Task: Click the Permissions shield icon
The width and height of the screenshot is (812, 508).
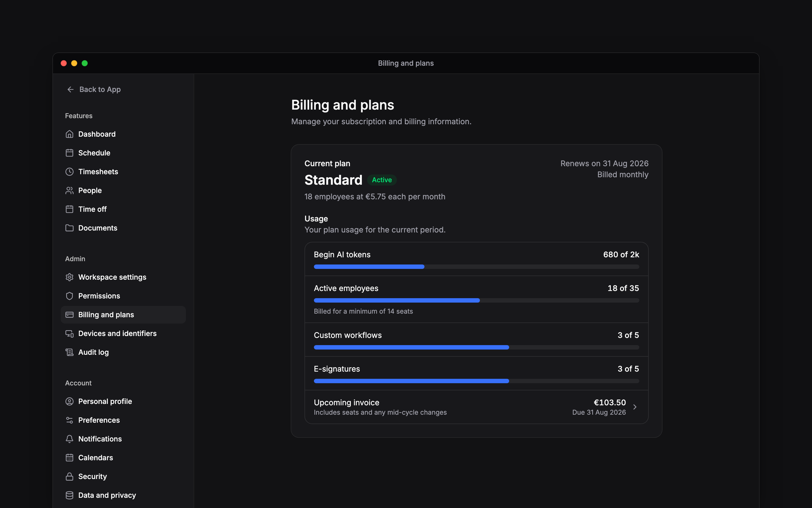Action: coord(70,296)
